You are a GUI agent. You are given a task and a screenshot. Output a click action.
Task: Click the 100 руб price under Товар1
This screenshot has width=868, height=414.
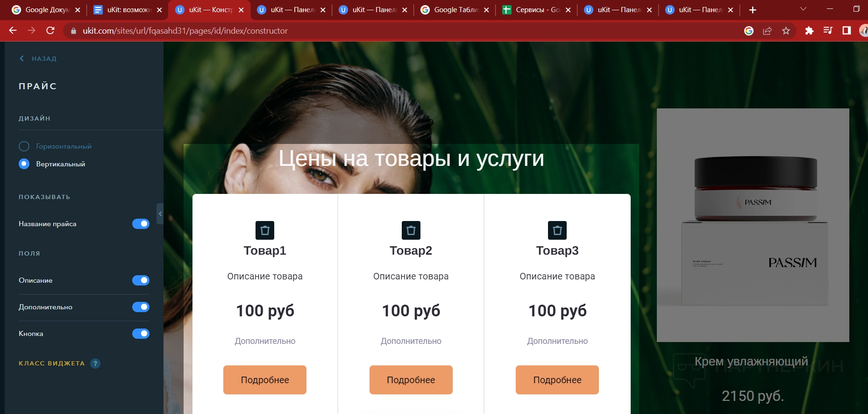tap(265, 311)
